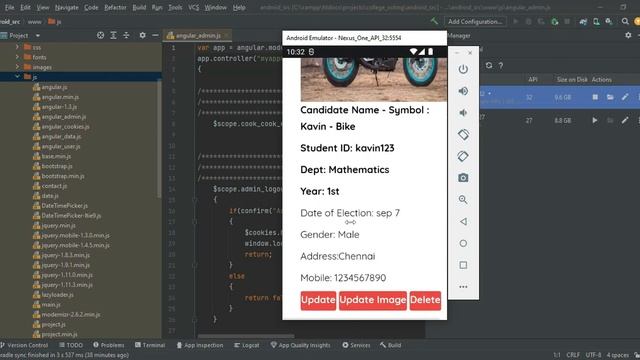Refresh the Device Manager list

(x=489, y=65)
